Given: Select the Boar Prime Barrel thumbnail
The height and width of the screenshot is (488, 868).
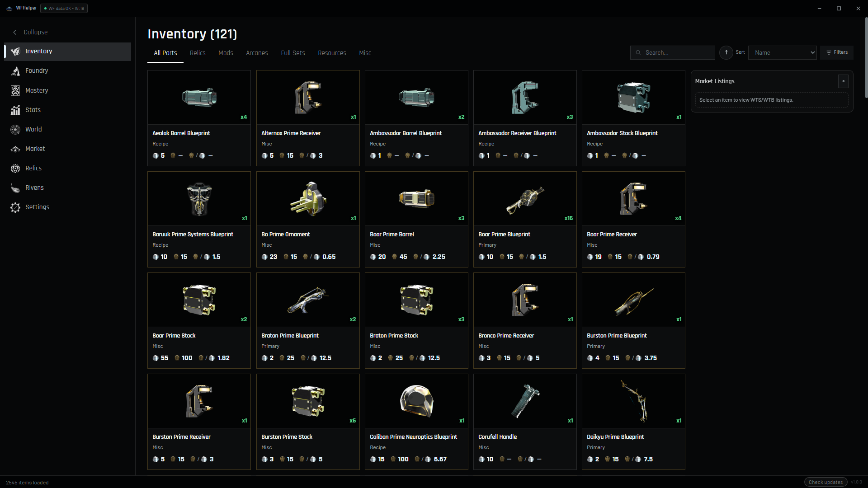Looking at the screenshot, I should click(x=416, y=199).
